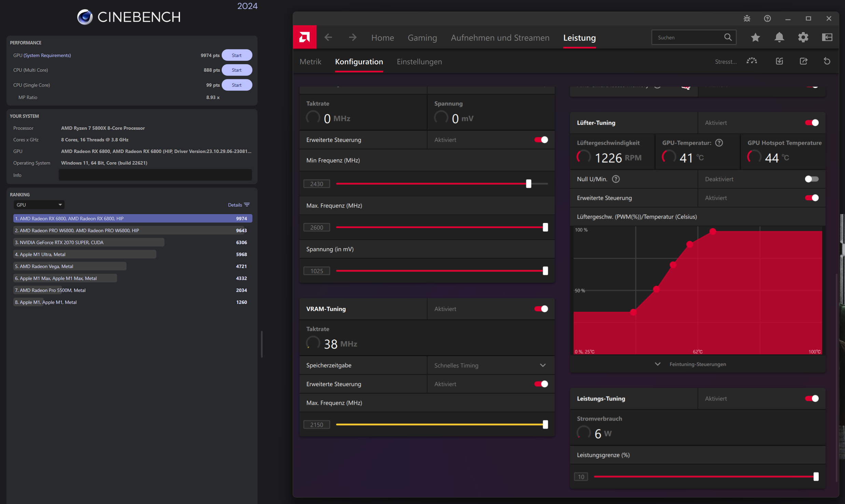Click the Min Frequenz slider handle
This screenshot has height=504, width=845.
pos(528,184)
